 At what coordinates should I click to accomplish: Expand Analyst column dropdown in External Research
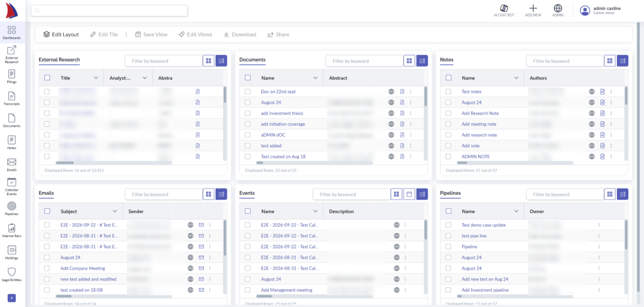click(144, 78)
